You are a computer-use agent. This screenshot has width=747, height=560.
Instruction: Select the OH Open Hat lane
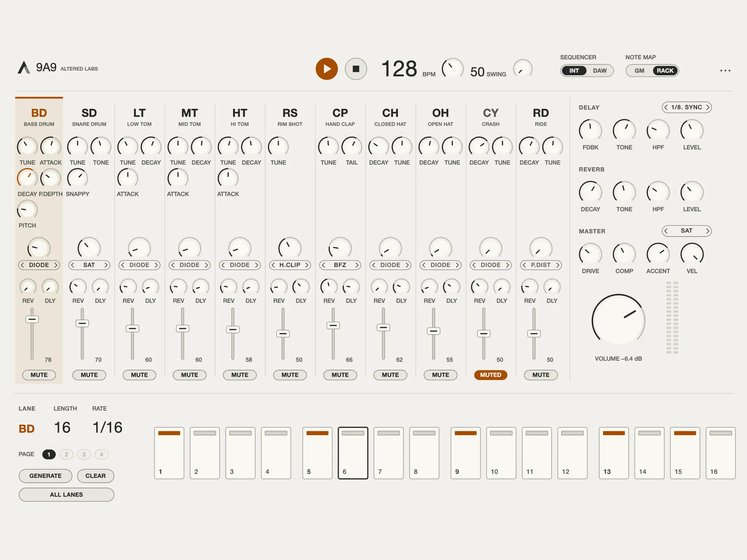point(440,117)
